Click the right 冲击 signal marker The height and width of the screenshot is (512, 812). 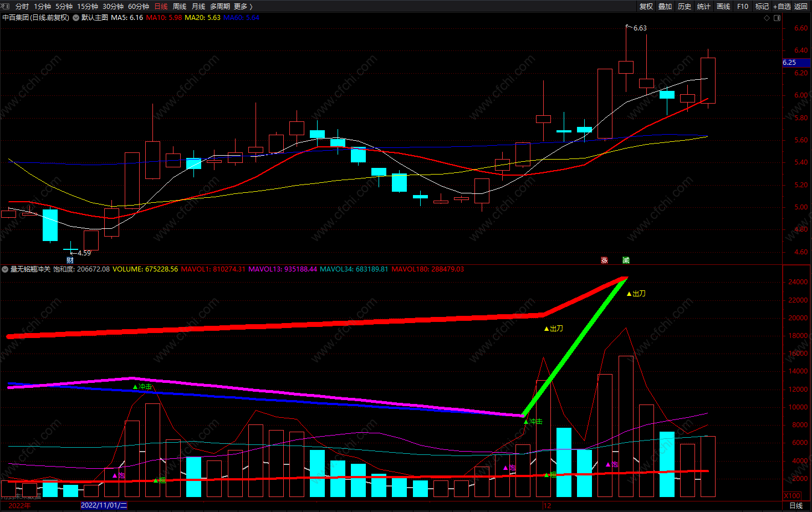(x=533, y=422)
